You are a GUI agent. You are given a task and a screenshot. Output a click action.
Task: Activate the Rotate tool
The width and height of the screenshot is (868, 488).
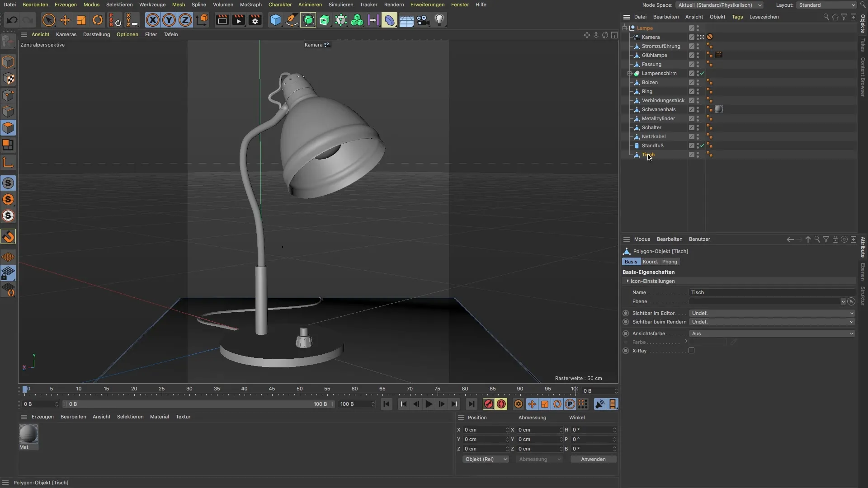(98, 20)
